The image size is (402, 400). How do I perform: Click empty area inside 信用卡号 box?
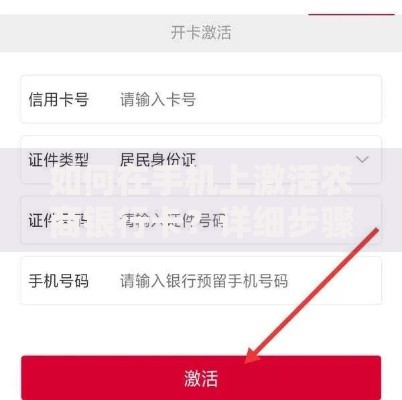point(287,99)
